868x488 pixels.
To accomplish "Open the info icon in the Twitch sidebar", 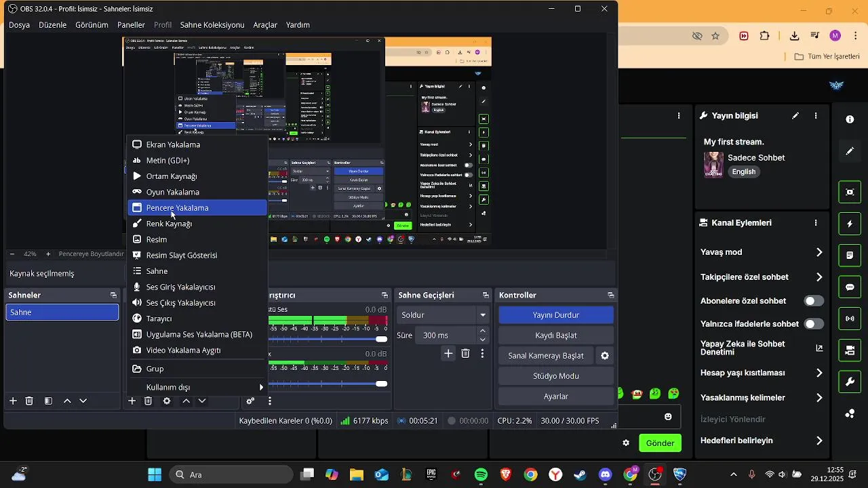I will (x=850, y=119).
